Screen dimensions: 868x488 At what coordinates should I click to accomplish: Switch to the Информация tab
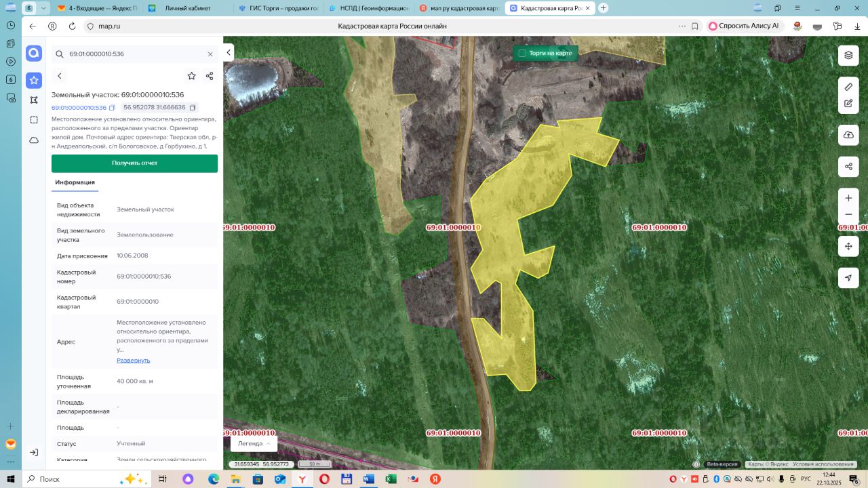75,182
